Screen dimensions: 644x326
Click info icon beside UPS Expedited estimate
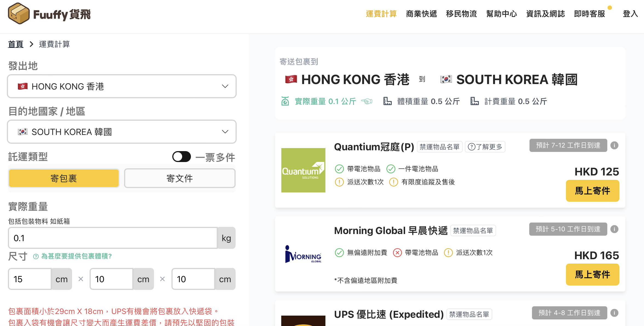(614, 313)
